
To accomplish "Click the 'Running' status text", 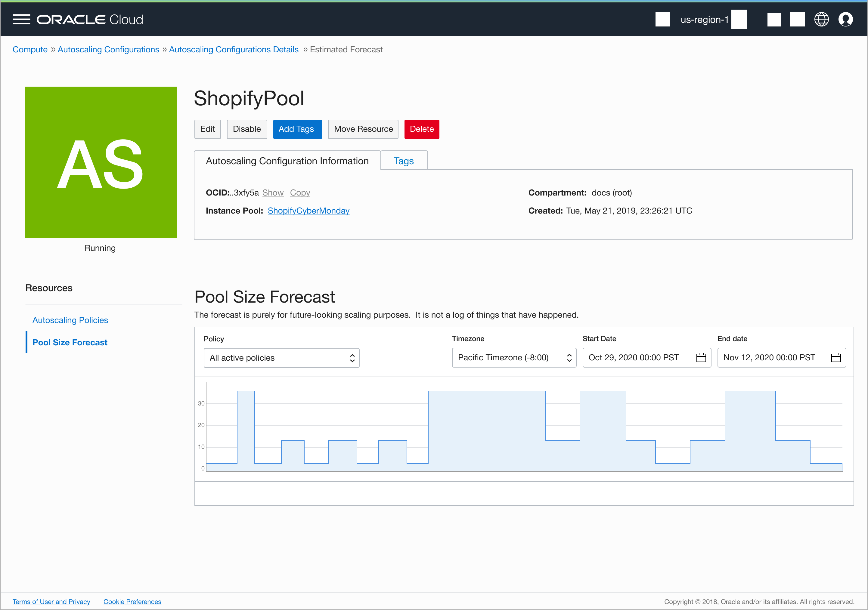I will tap(100, 248).
